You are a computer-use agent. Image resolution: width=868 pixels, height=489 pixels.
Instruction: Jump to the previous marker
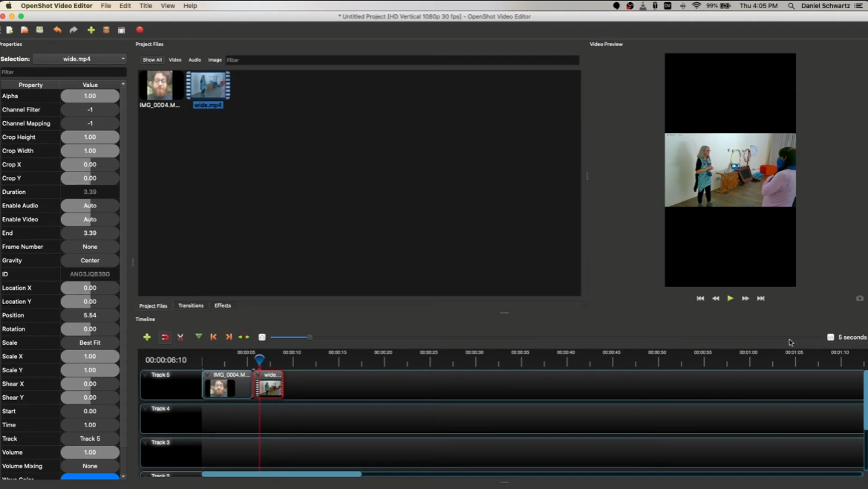click(x=213, y=337)
